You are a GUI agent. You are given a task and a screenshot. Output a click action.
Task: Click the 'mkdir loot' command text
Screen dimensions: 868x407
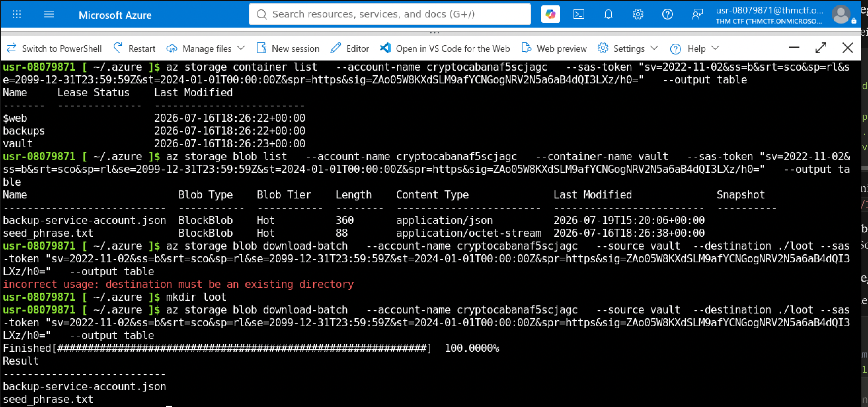pyautogui.click(x=196, y=297)
